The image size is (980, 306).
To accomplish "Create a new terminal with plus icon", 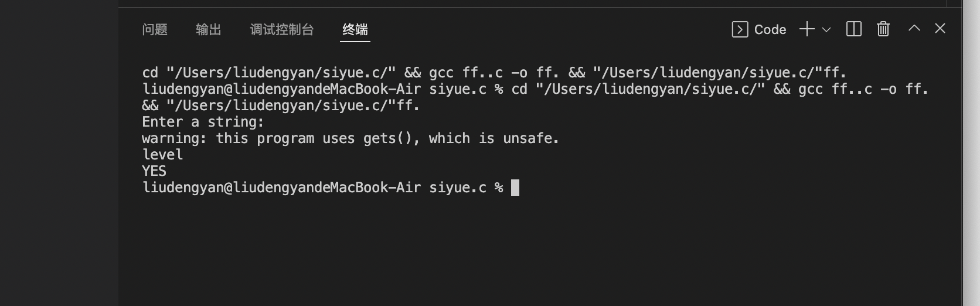I will 807,29.
